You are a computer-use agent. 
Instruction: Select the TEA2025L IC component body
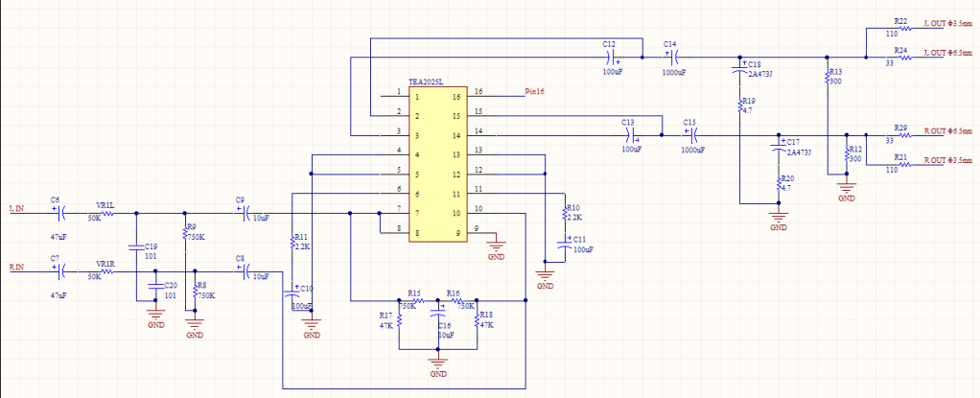438,164
